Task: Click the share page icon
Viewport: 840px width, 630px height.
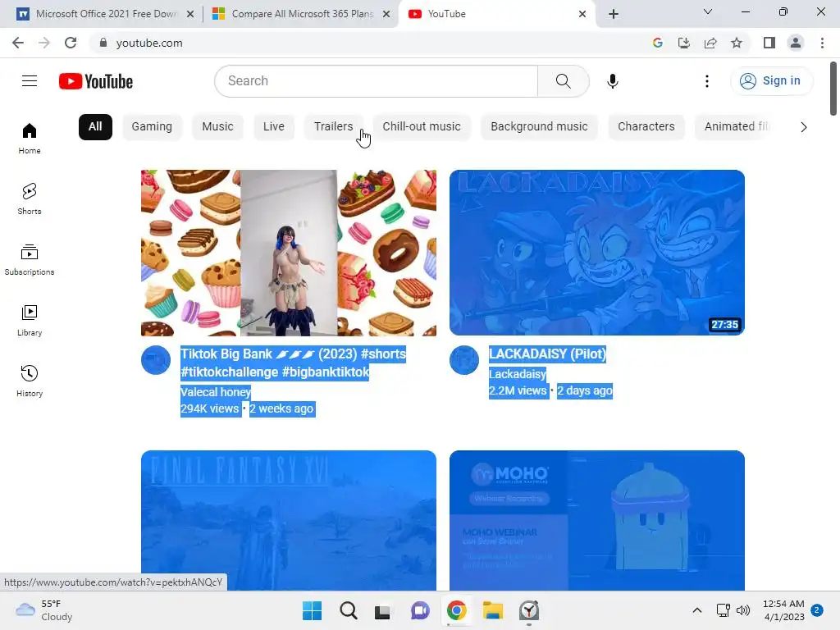Action: click(x=710, y=43)
